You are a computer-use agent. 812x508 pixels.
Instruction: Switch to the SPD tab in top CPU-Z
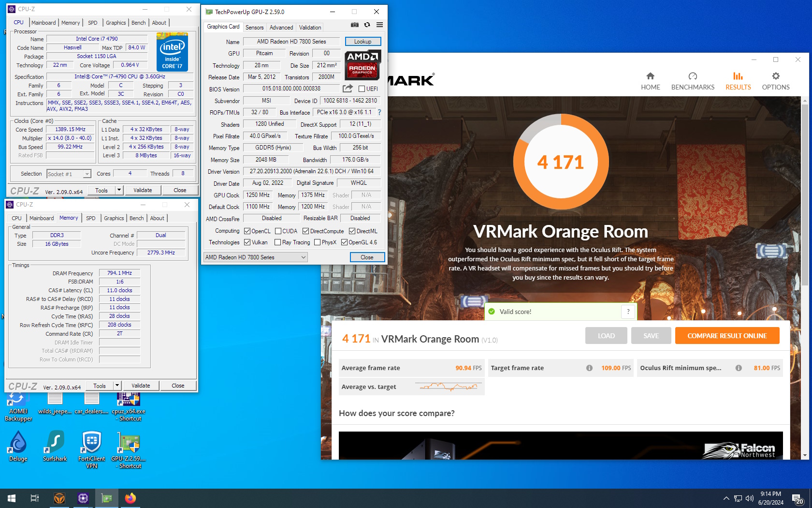click(93, 23)
